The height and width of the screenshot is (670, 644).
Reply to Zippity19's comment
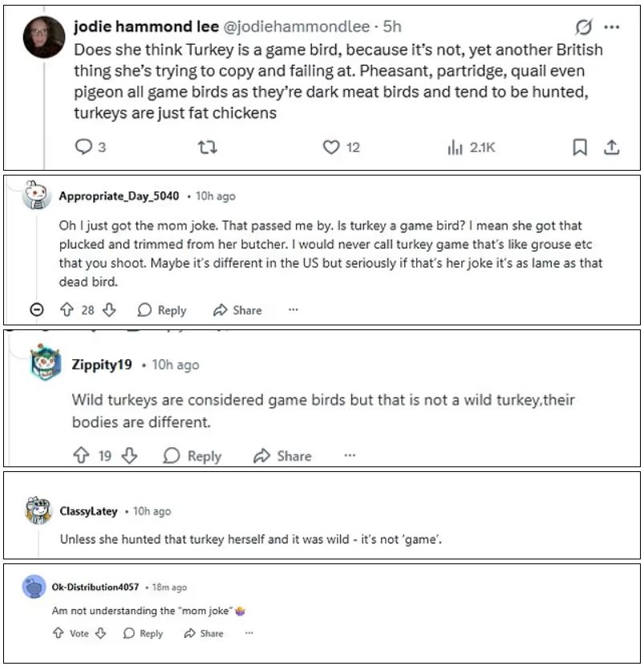click(x=192, y=456)
